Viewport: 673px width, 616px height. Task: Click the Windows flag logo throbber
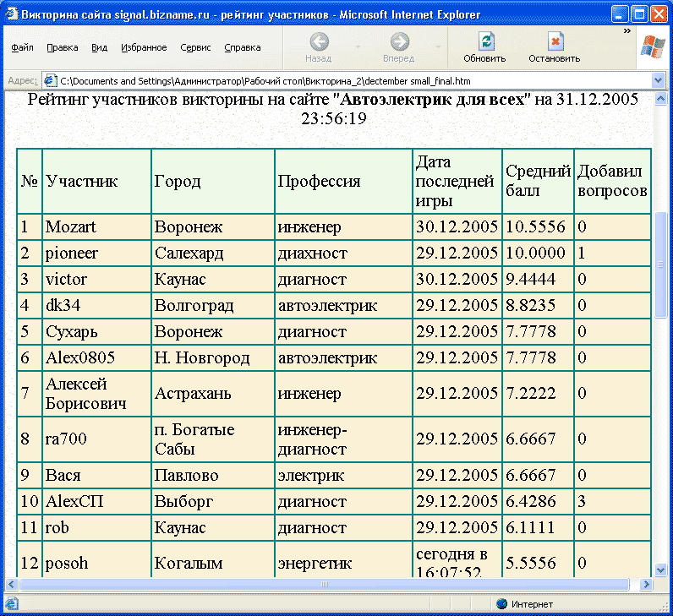653,46
